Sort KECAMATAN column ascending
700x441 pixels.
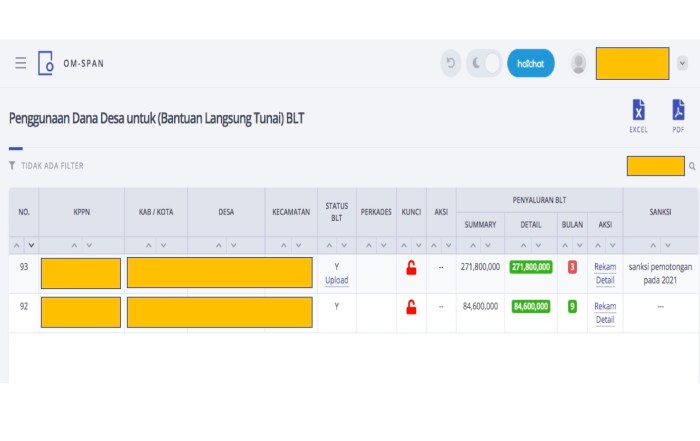click(x=283, y=245)
